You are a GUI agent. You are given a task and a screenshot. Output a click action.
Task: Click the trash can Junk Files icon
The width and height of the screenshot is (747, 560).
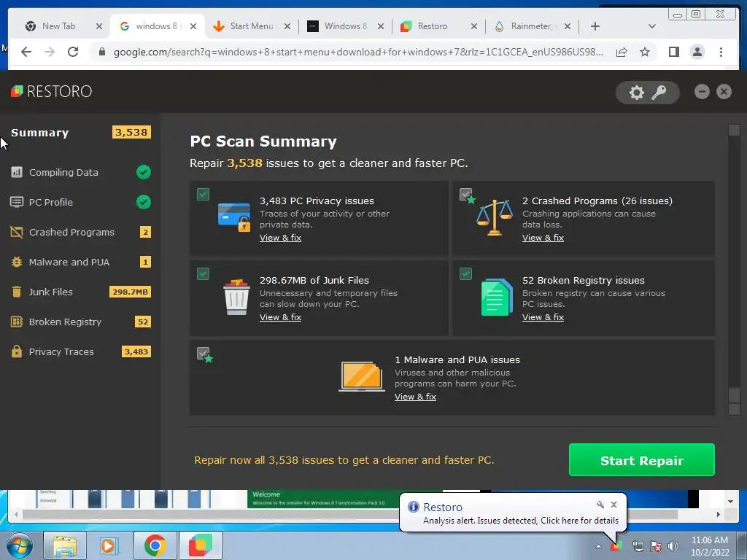[236, 297]
